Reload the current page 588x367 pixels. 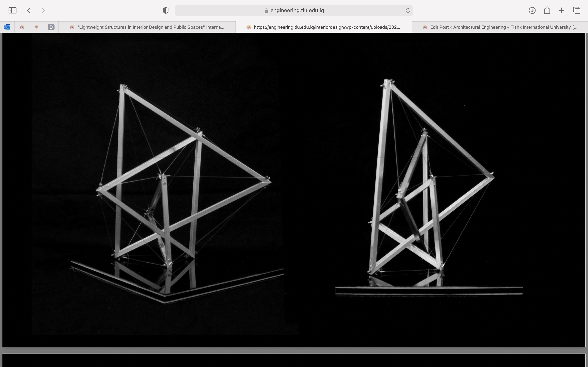(x=407, y=10)
